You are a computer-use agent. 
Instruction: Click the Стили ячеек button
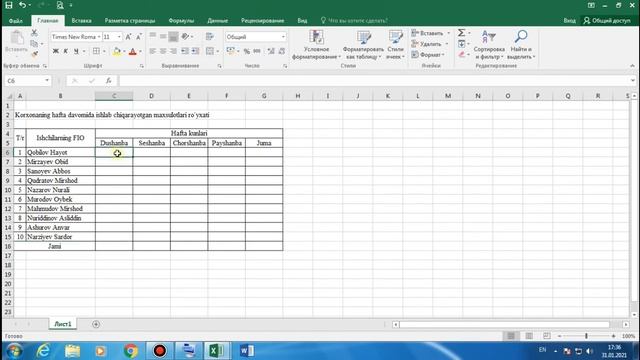click(x=395, y=45)
